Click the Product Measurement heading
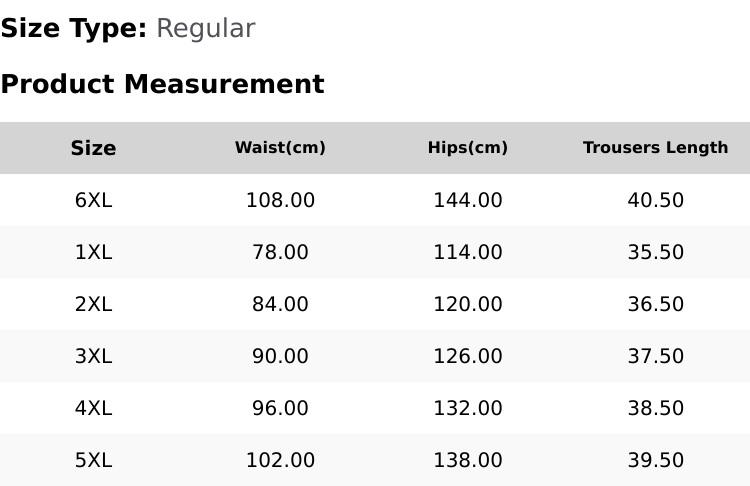The image size is (750, 486). [163, 84]
